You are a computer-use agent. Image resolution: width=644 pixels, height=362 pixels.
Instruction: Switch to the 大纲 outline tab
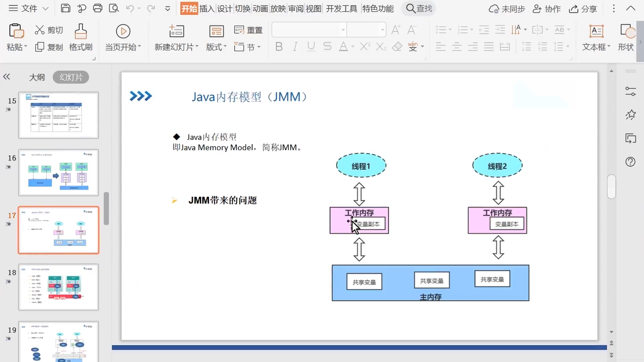pyautogui.click(x=37, y=77)
